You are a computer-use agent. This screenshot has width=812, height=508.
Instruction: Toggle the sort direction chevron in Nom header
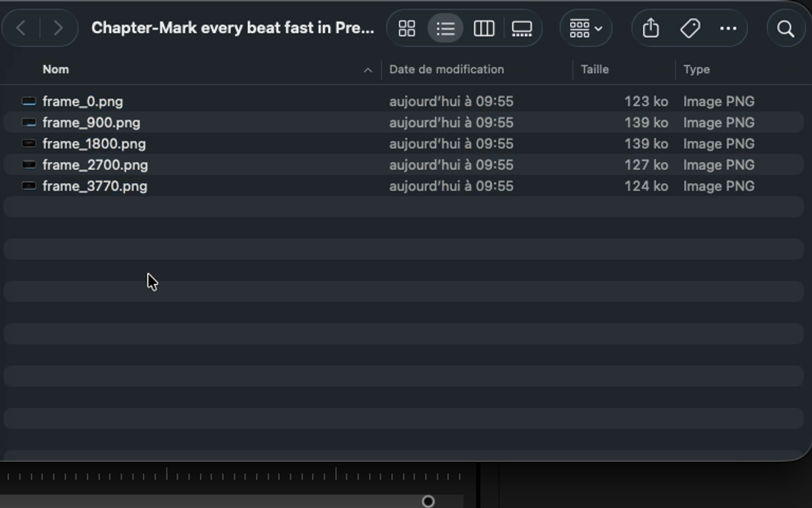367,70
